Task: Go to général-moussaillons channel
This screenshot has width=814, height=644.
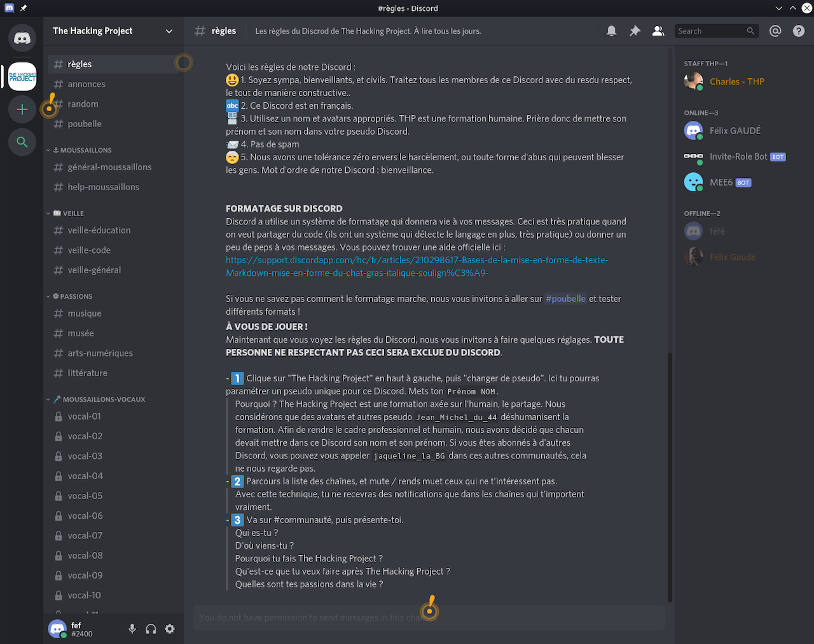Action: tap(113, 167)
